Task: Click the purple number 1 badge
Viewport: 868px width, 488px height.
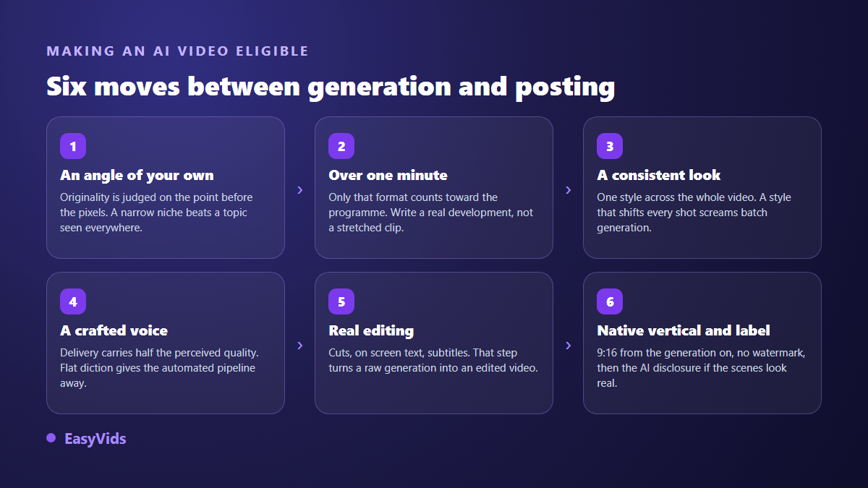Action: (x=73, y=146)
